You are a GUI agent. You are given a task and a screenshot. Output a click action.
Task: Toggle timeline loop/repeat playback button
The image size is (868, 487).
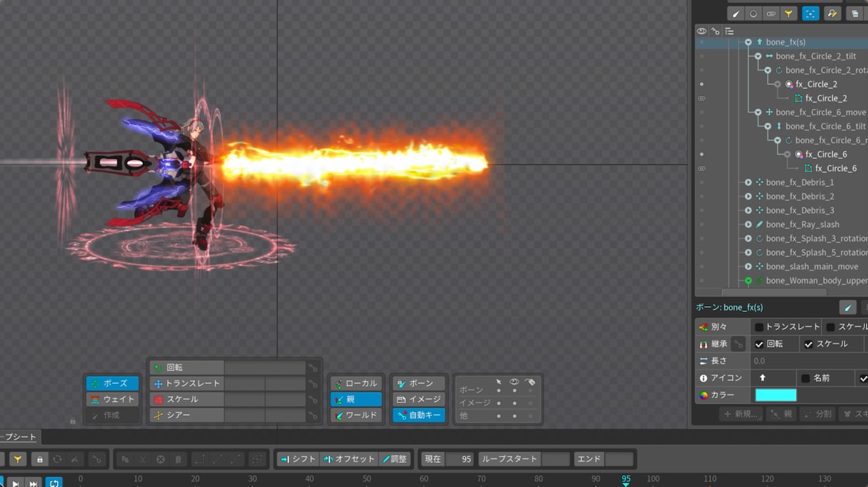54,483
